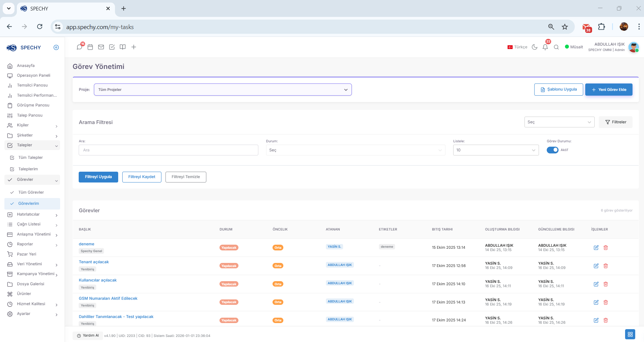Viewport: 644px width, 342px height.
Task: Open the book icon in top toolbar
Action: (123, 47)
